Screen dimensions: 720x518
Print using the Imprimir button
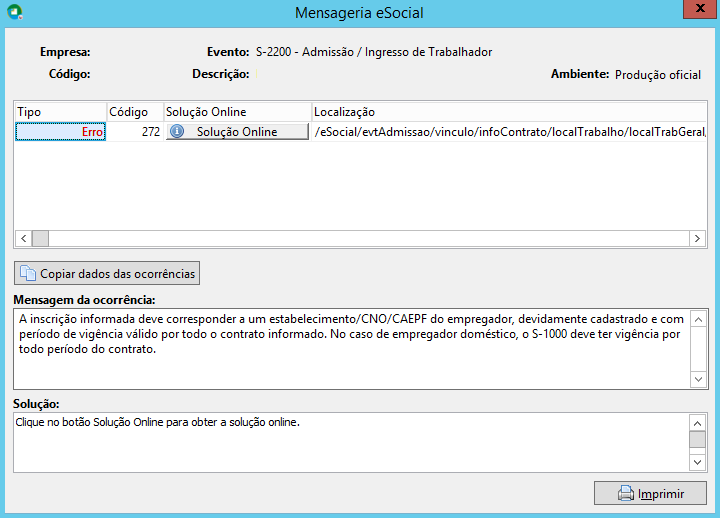pos(650,493)
